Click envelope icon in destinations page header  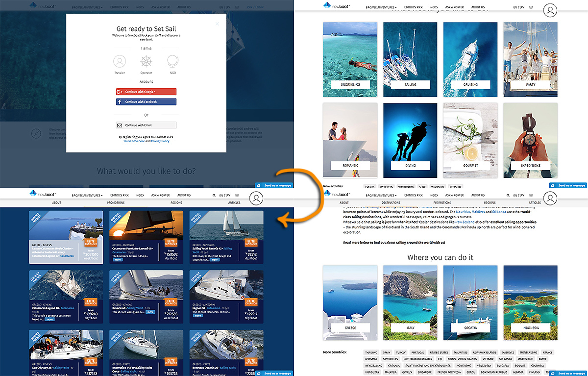click(531, 195)
